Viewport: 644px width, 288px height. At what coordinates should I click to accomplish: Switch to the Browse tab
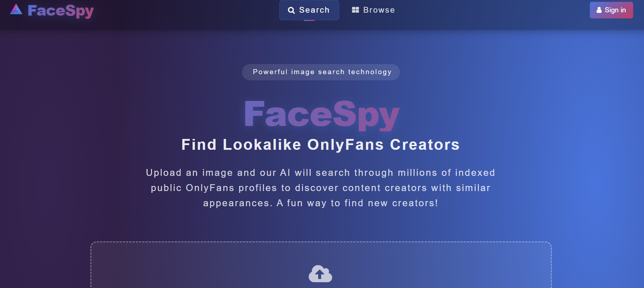373,10
